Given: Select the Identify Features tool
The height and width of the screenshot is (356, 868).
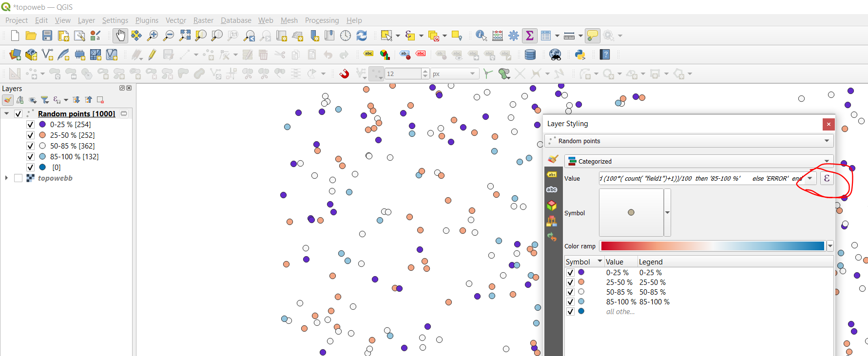Looking at the screenshot, I should [x=481, y=36].
